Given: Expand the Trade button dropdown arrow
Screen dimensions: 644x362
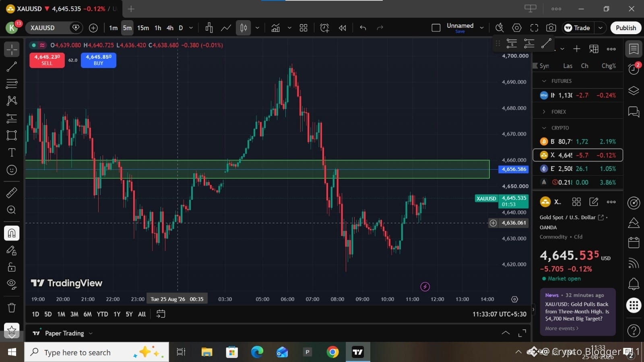Looking at the screenshot, I should 600,28.
